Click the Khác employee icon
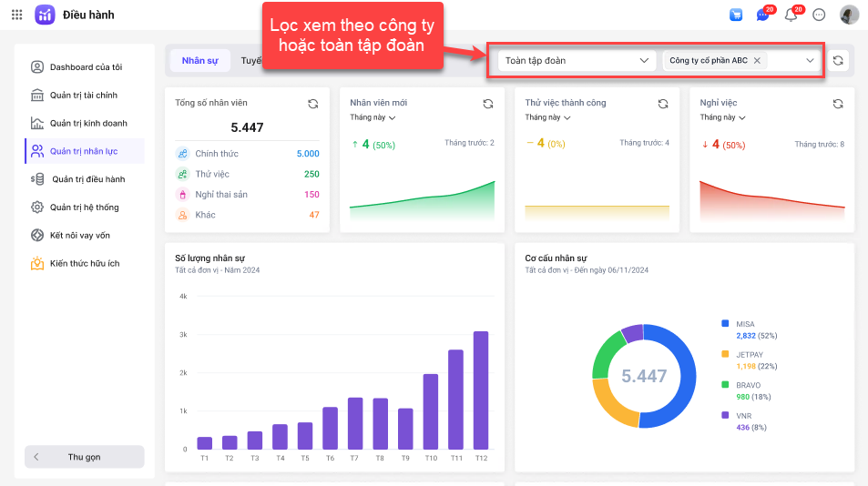 182,215
